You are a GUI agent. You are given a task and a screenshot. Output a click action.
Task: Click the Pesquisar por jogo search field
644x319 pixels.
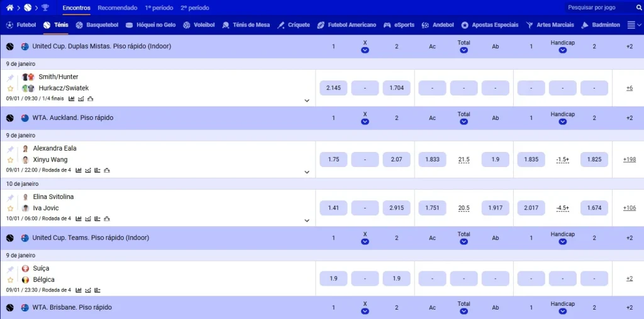click(x=599, y=8)
